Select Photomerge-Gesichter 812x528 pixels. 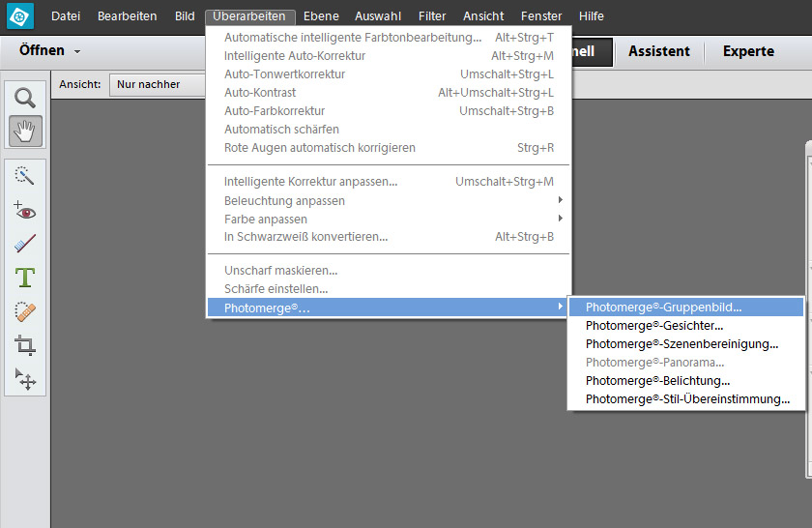tap(686, 325)
